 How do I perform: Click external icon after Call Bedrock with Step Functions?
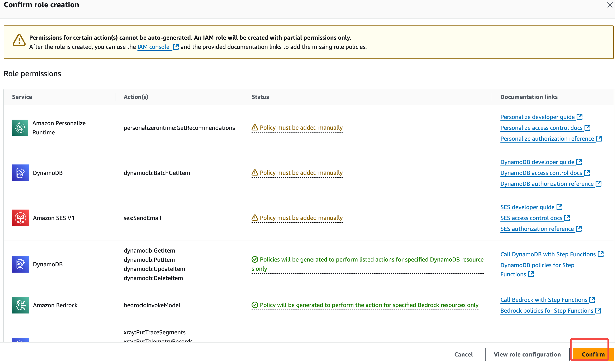tap(592, 300)
